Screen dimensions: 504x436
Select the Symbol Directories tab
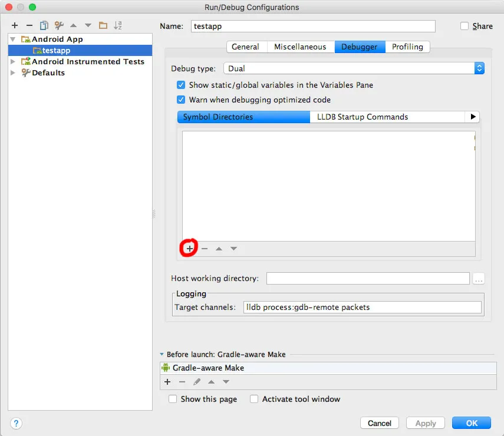pos(243,117)
